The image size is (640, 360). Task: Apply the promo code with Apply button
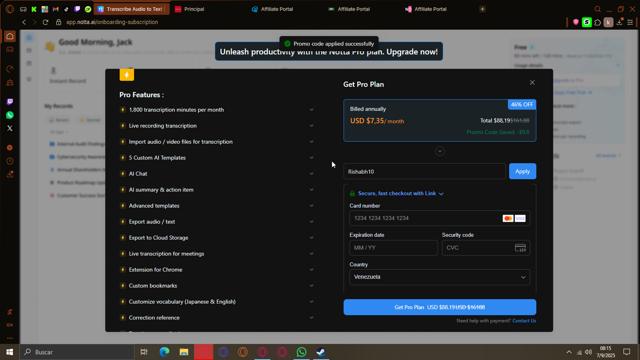[x=522, y=171]
